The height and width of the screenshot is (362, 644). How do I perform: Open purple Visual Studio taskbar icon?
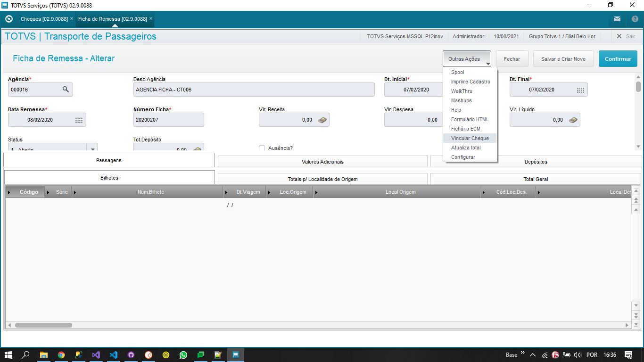coord(96,355)
